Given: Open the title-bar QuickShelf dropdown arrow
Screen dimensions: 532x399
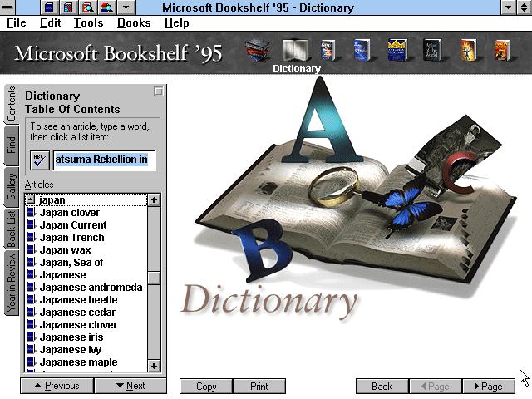Looking at the screenshot, I should pyautogui.click(x=126, y=7).
